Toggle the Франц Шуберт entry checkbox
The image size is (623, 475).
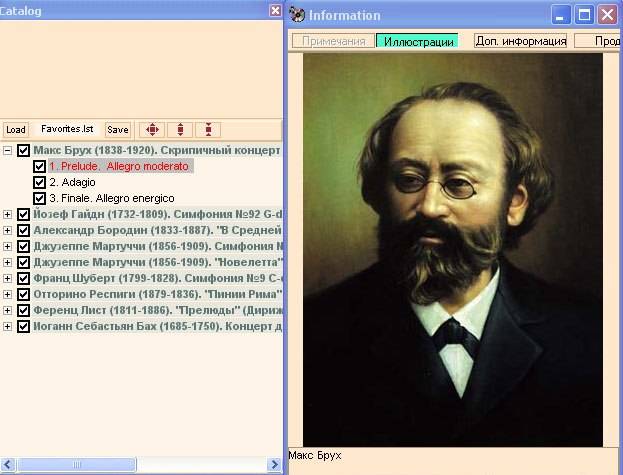[23, 278]
